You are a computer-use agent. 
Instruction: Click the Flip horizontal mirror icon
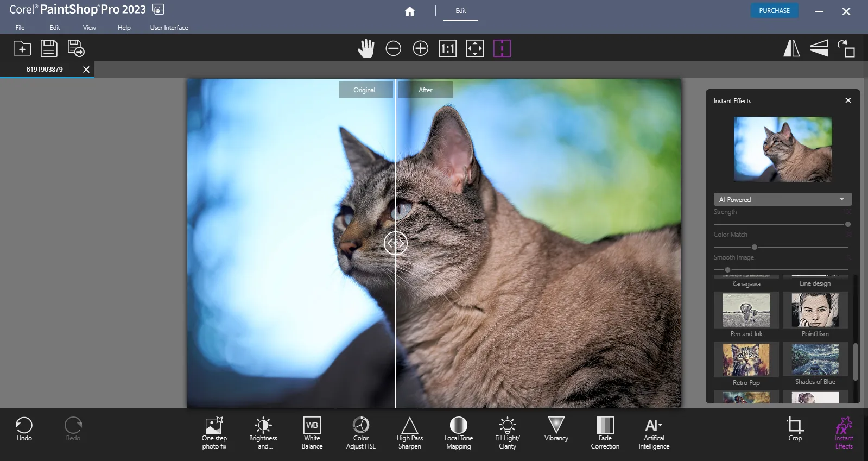pyautogui.click(x=792, y=49)
